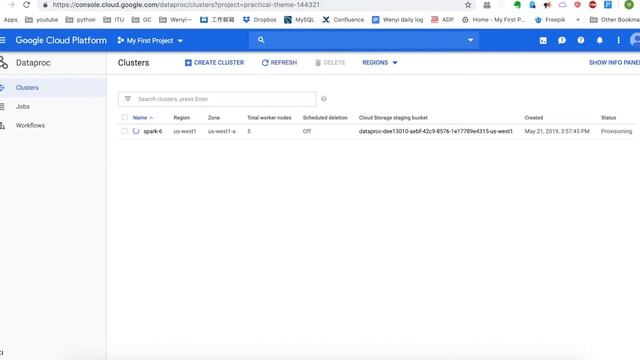Click the Scheduled deletion header
This screenshot has height=360, width=640.
(x=325, y=118)
